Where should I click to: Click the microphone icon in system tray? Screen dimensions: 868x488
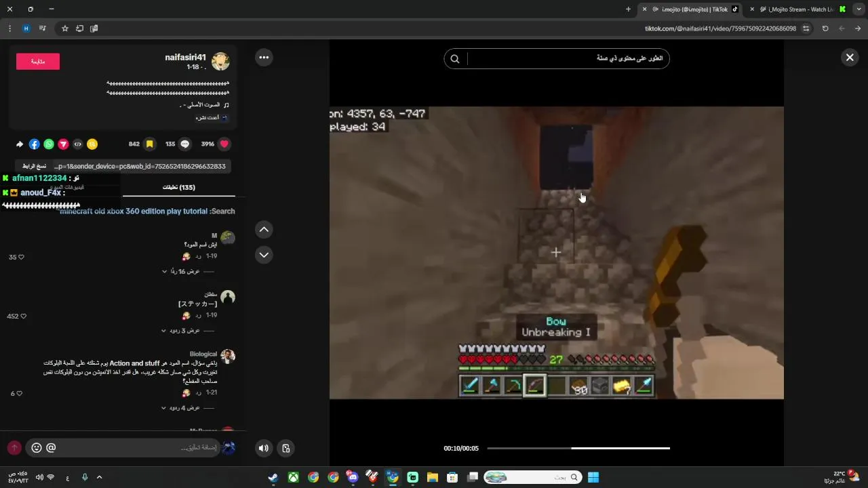point(85,477)
